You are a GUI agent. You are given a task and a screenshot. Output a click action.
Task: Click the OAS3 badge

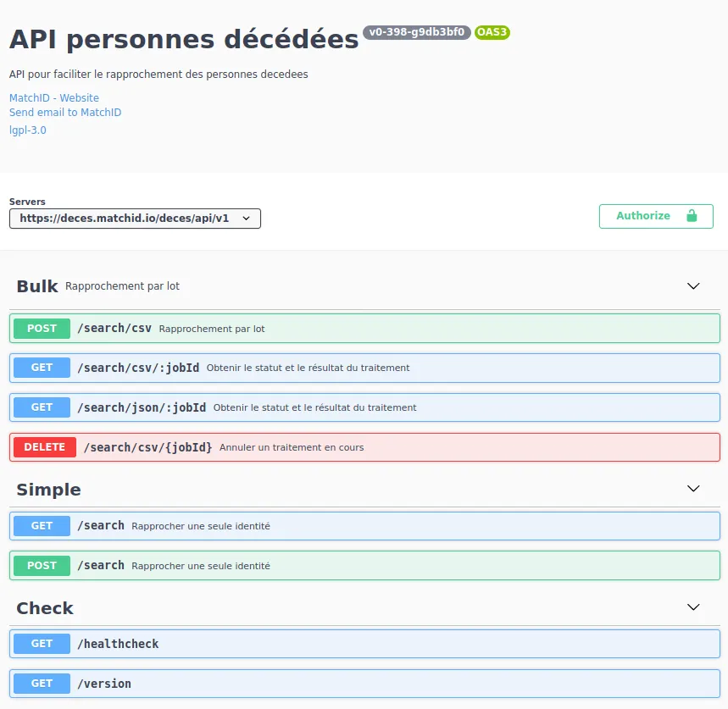492,32
